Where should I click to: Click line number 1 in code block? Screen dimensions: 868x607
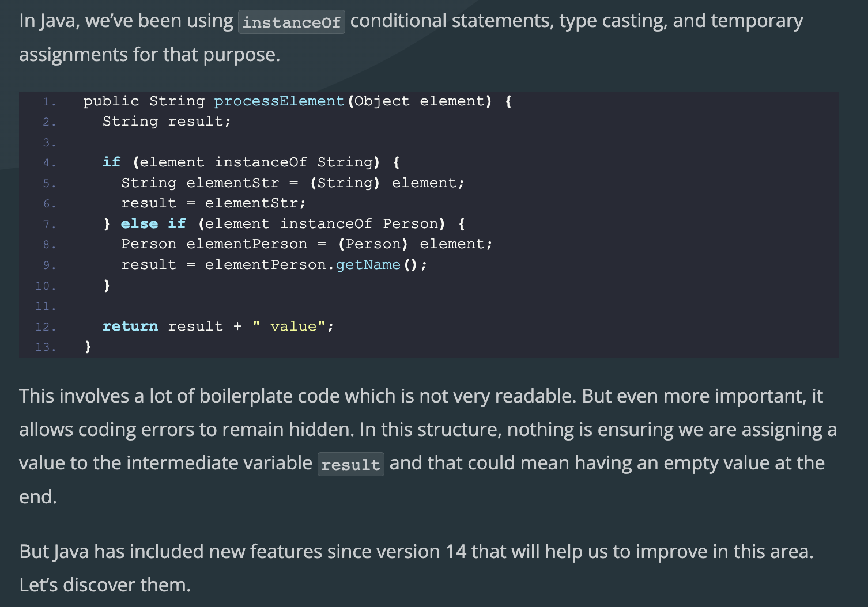tap(49, 102)
